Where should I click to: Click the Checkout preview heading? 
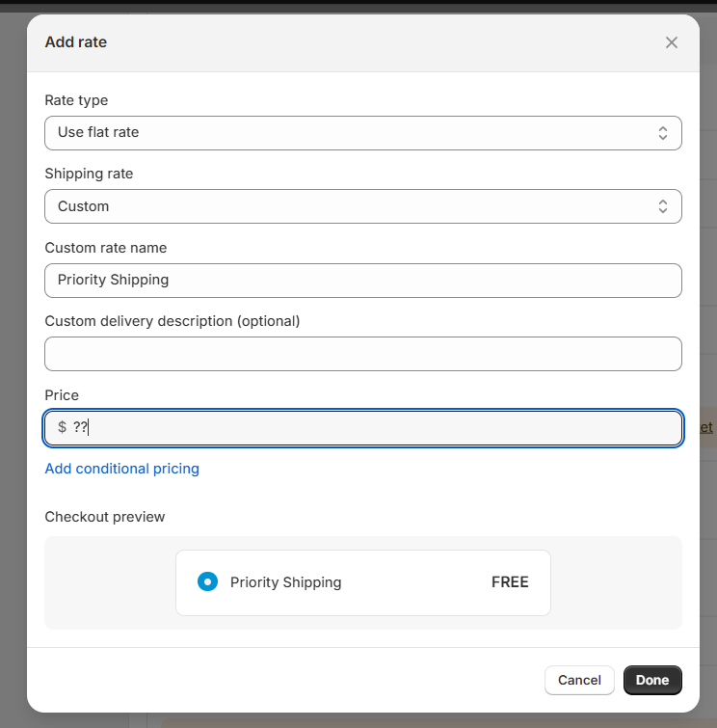coord(105,517)
